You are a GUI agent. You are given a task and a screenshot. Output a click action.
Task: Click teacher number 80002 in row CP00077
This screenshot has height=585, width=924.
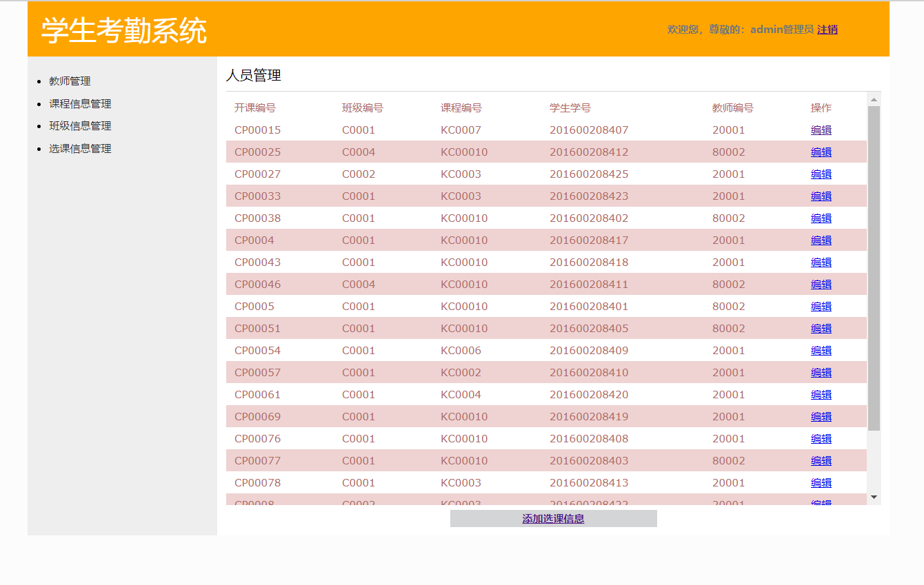pos(729,461)
